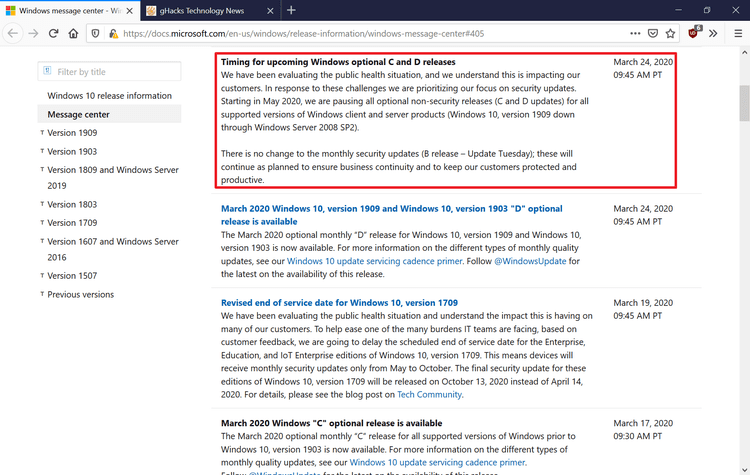
Task: Follow the @WindowsUpdate link
Action: click(x=530, y=261)
